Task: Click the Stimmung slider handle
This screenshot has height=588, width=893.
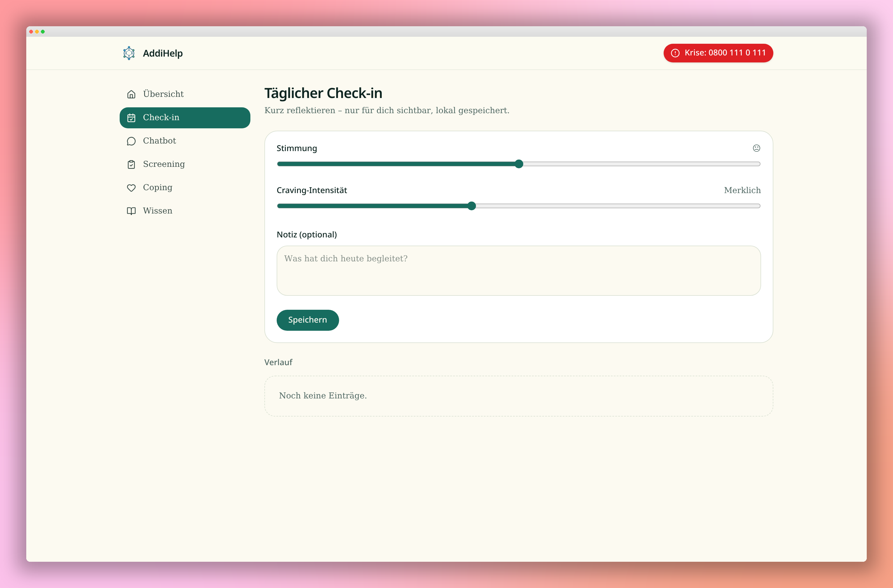Action: pos(519,164)
